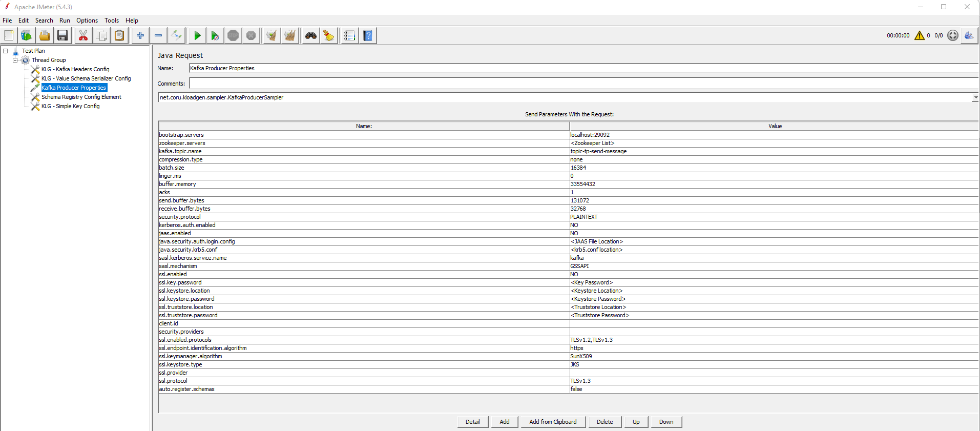Click the PLAINTEXT security.protocol value

coord(774,217)
